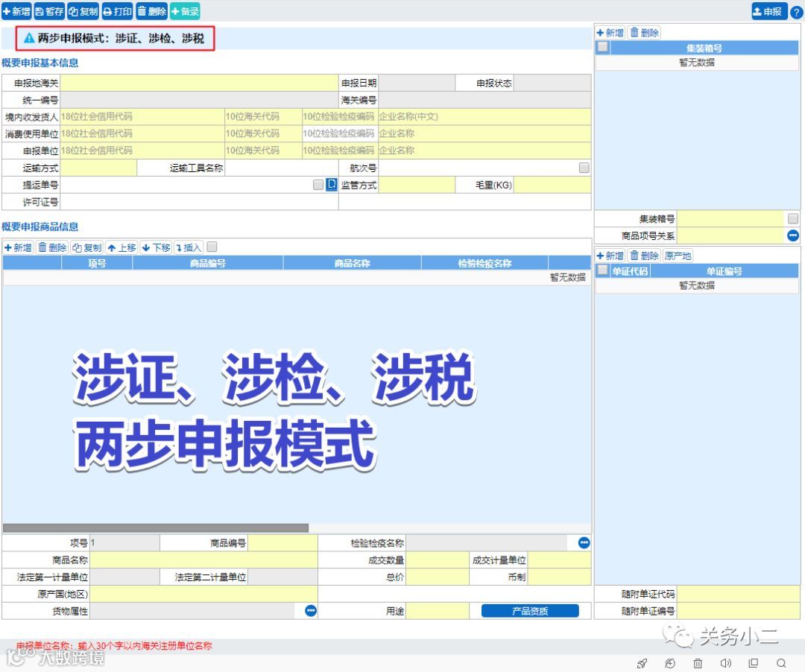Click the ellipsis icon beside 商品项号关系
This screenshot has width=805, height=672.
tap(792, 235)
